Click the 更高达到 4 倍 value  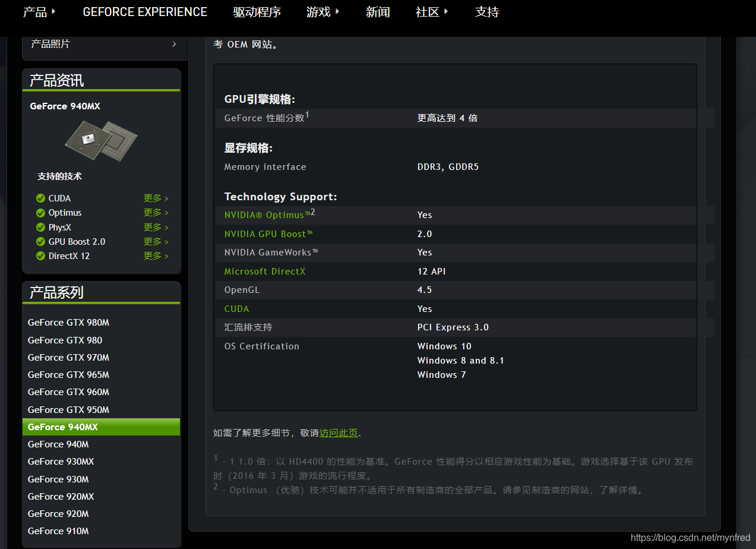447,118
